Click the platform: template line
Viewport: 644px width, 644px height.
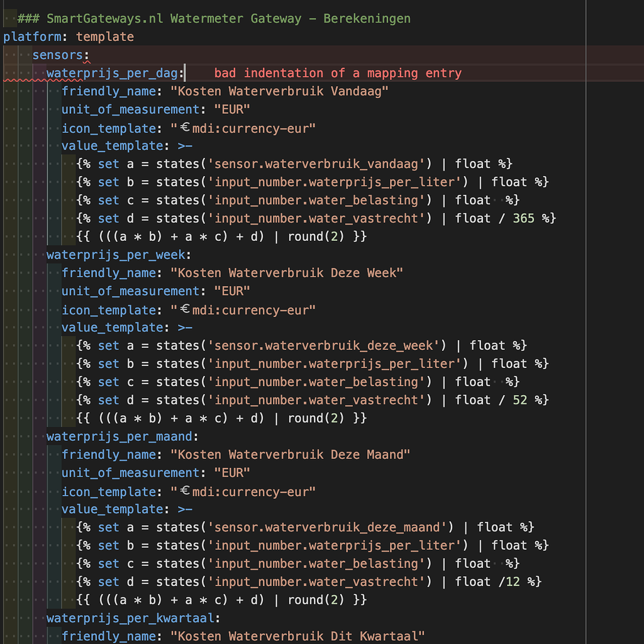[x=68, y=37]
